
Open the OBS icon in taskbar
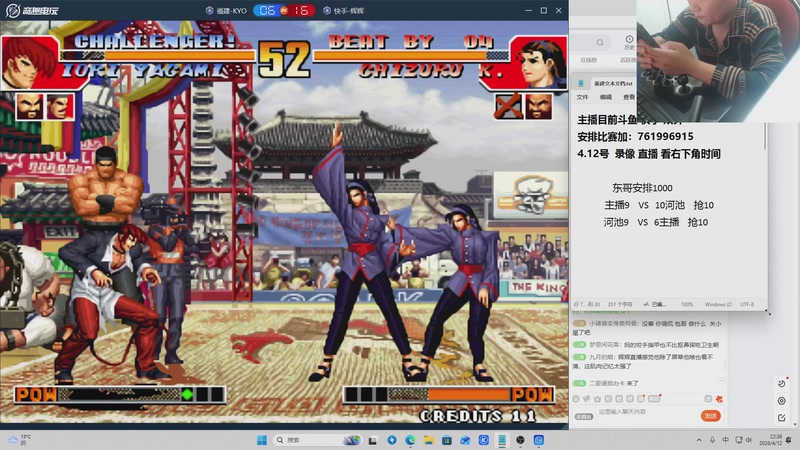(x=520, y=440)
